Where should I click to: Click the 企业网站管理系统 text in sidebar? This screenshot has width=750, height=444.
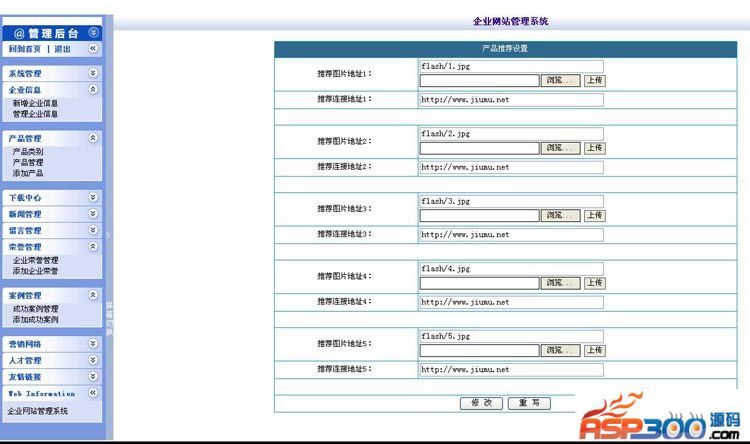tap(37, 411)
